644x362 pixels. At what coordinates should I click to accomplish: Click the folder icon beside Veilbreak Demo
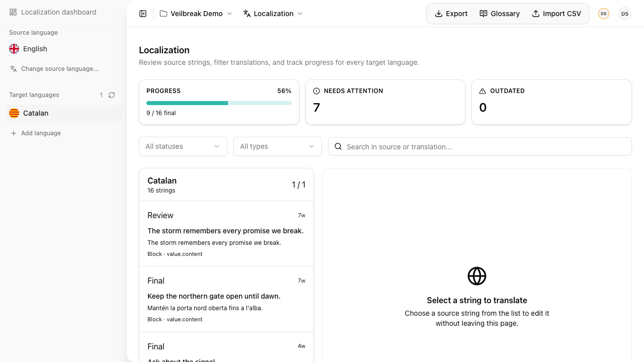click(164, 14)
